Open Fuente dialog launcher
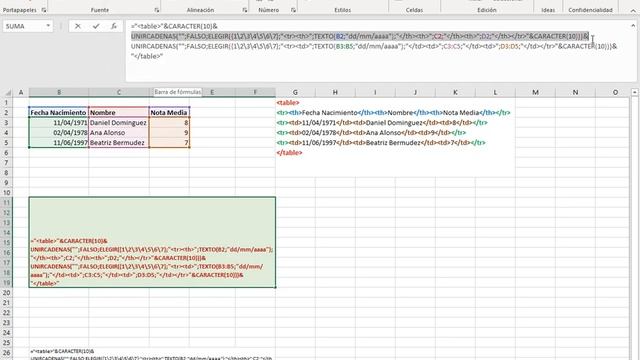The image size is (640, 360). pyautogui.click(x=157, y=10)
